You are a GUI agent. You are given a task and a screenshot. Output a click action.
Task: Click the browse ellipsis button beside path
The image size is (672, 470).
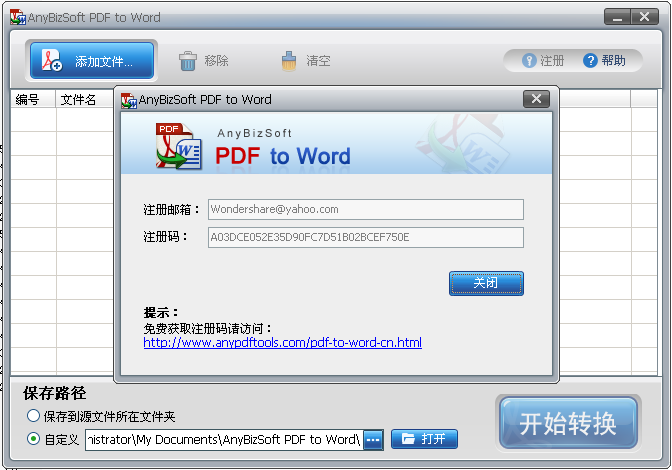[373, 440]
